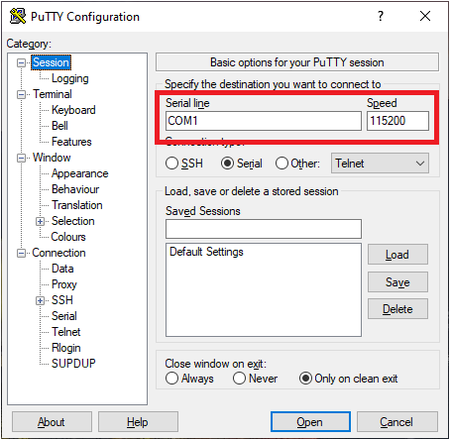Collapse the Terminal tree node
450x439 pixels.
coord(21,95)
